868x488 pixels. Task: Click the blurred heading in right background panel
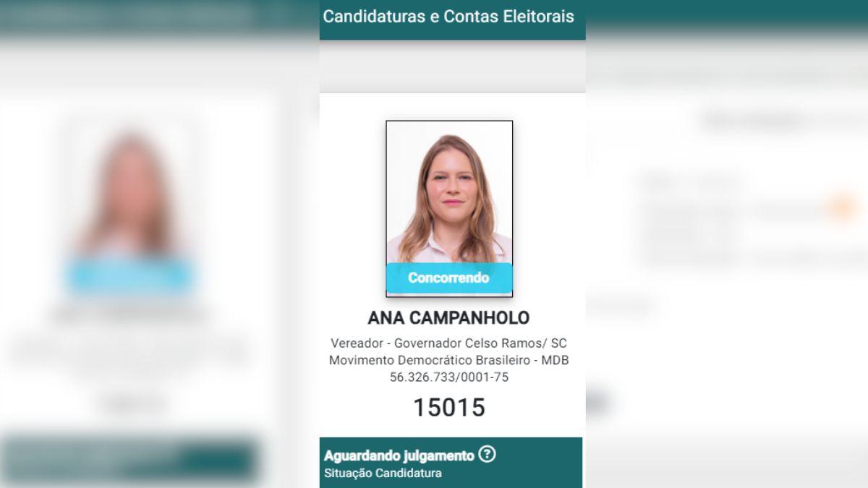point(756,121)
